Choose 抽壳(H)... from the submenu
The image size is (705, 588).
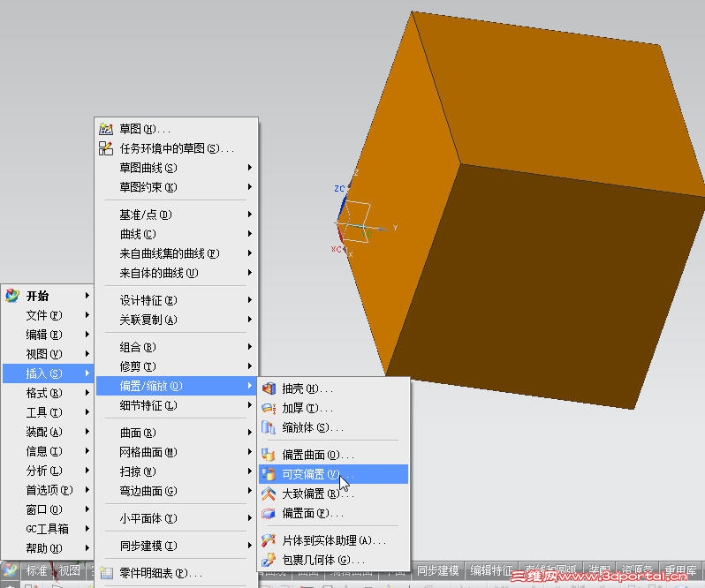[334, 388]
